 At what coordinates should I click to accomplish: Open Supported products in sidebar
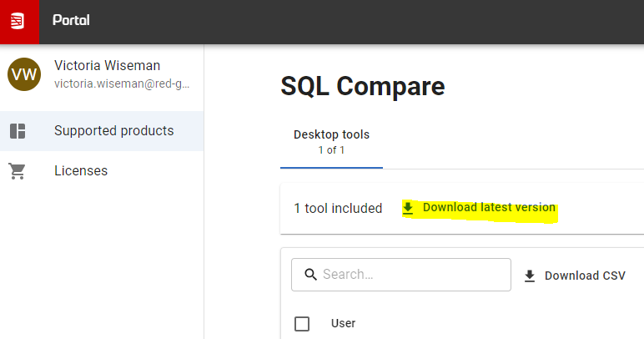102,131
